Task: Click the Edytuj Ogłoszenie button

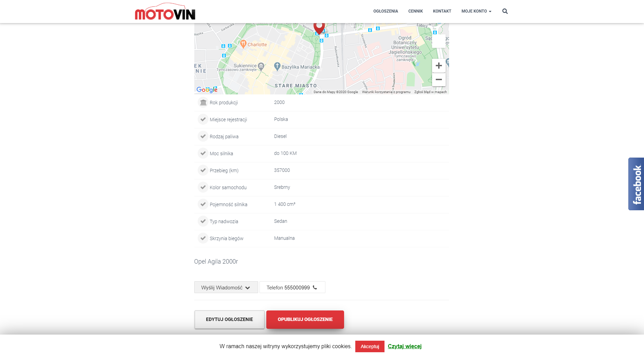Action: pyautogui.click(x=229, y=319)
